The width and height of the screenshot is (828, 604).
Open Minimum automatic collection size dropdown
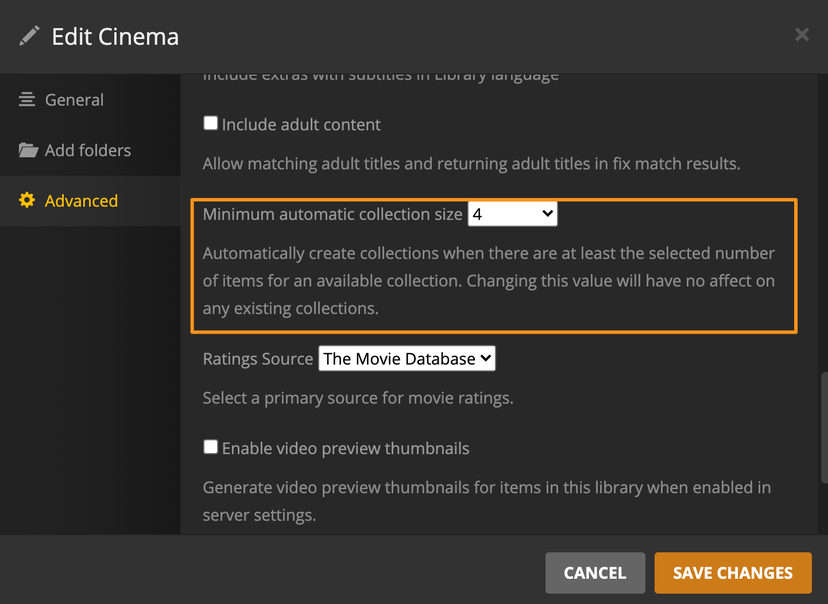coord(512,214)
